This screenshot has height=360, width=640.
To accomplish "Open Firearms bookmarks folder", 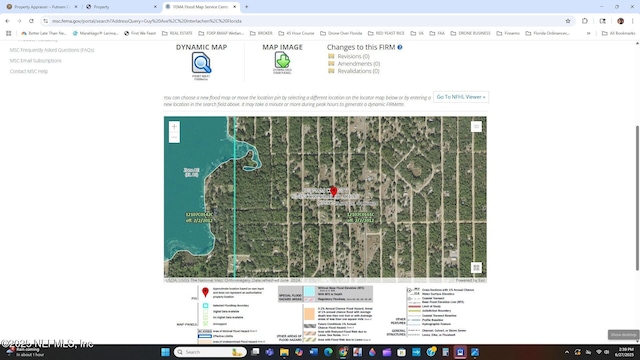I will click(x=508, y=33).
